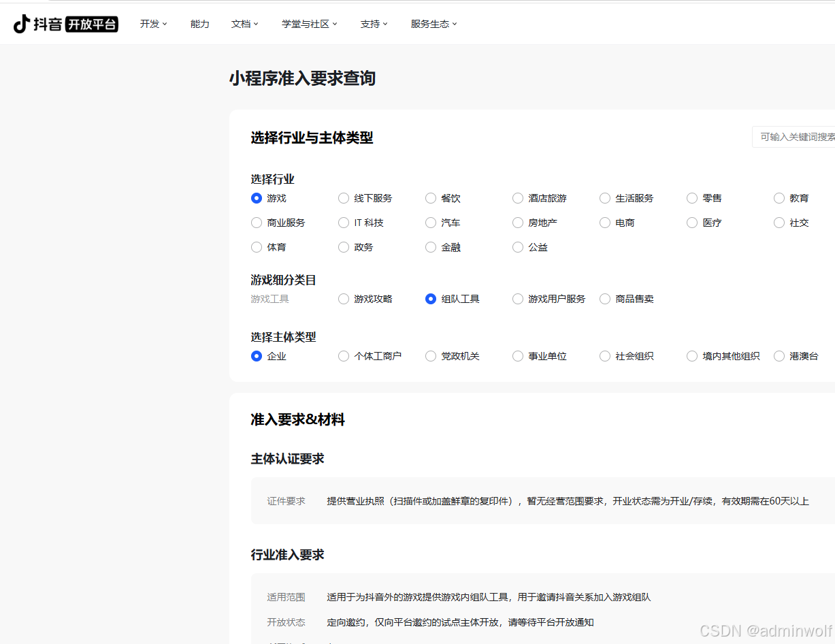This screenshot has height=644, width=835.
Task: Select the 社交 industry option
Action: tap(779, 223)
